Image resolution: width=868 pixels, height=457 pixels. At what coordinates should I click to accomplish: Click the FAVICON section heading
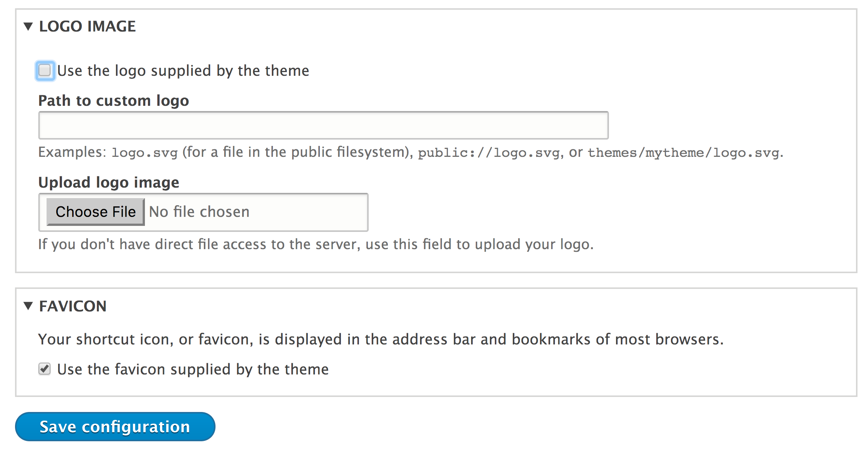pyautogui.click(x=73, y=306)
